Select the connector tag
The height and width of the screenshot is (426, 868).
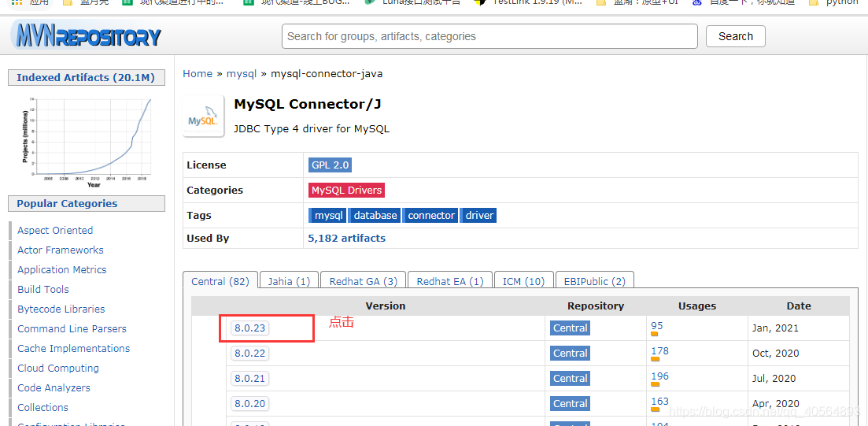[x=430, y=216]
